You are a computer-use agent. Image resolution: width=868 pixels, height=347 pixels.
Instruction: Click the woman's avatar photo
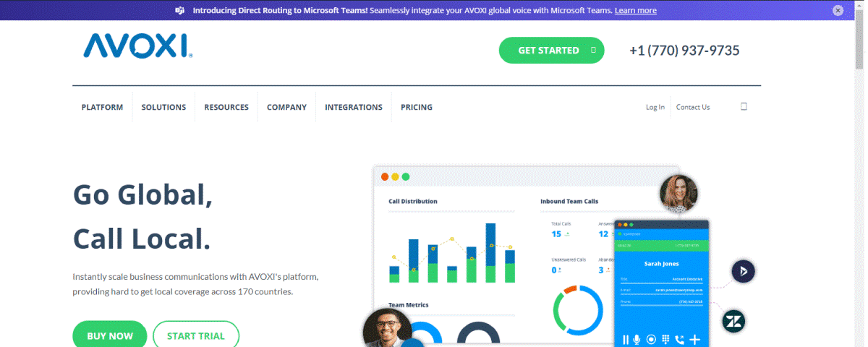tap(679, 194)
